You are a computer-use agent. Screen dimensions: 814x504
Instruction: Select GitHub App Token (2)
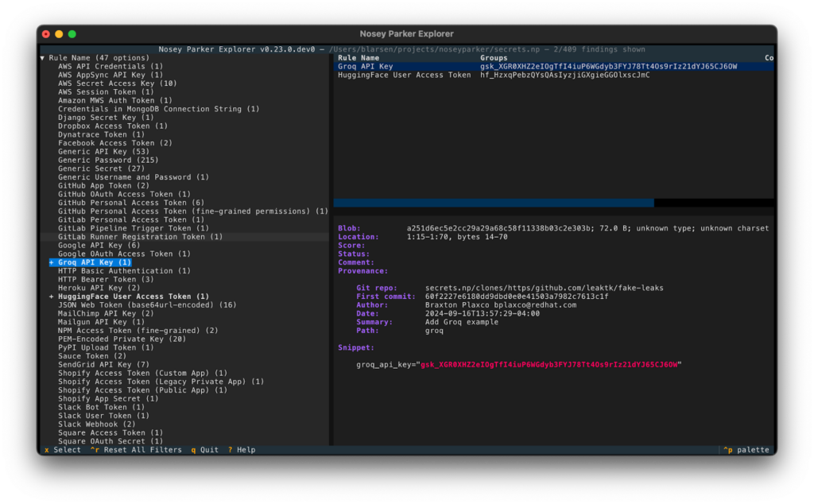click(x=103, y=186)
